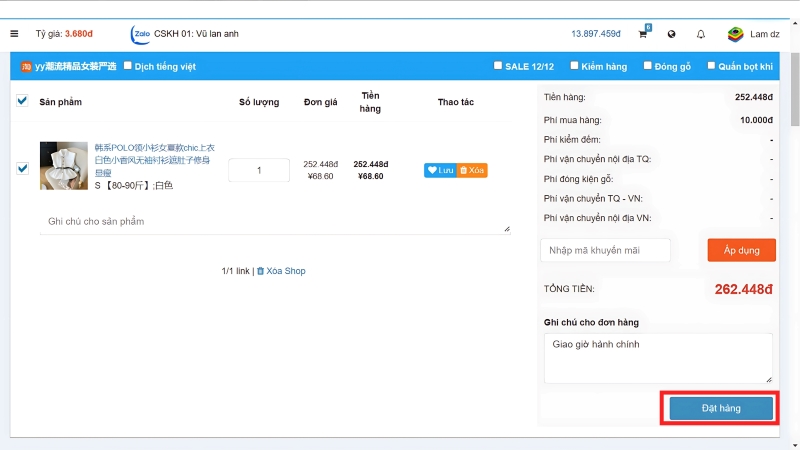Click the user avatar icon
The width and height of the screenshot is (800, 450).
(735, 34)
